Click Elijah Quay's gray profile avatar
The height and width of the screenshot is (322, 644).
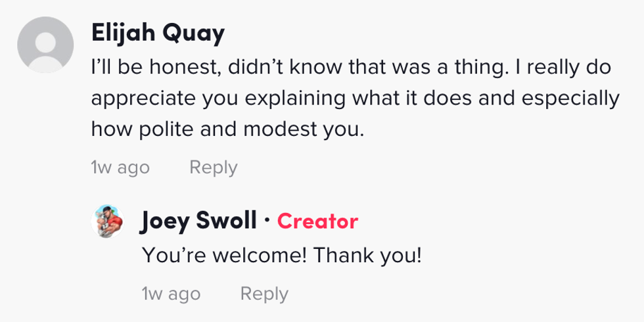coord(45,45)
